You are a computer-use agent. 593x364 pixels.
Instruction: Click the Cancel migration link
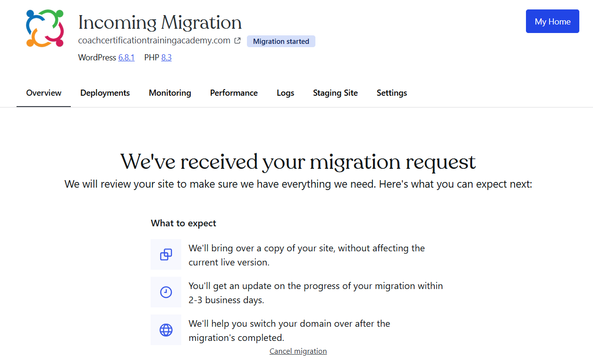(x=298, y=351)
